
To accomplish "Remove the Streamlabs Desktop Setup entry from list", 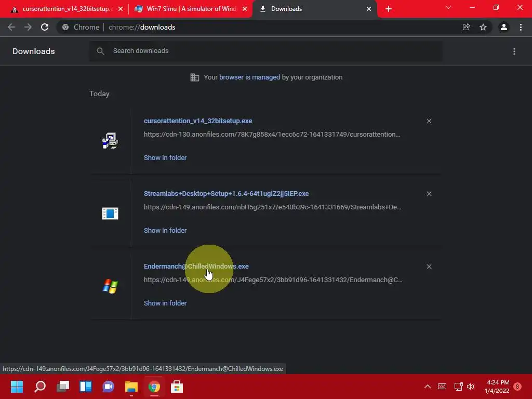I will pyautogui.click(x=429, y=194).
